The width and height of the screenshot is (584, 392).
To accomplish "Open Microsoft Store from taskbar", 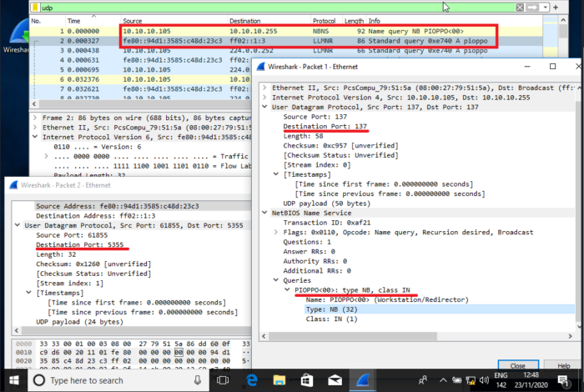I will click(306, 380).
